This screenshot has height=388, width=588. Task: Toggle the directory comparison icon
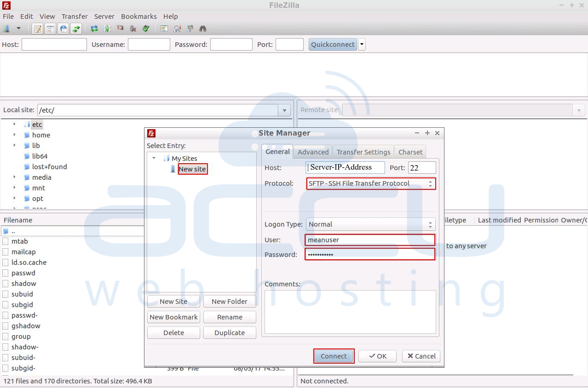[177, 29]
